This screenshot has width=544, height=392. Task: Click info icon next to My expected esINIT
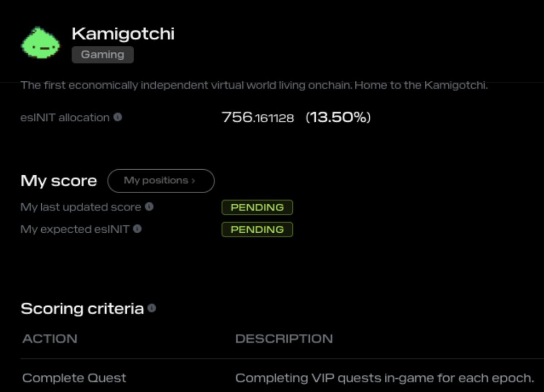(x=137, y=229)
